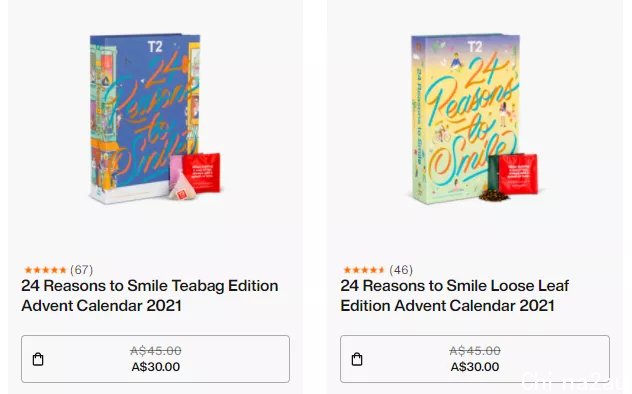Screen dimensions: 632x394
Task: Open 24 Reasons to Smile Loose Leaf title
Action: pos(454,295)
